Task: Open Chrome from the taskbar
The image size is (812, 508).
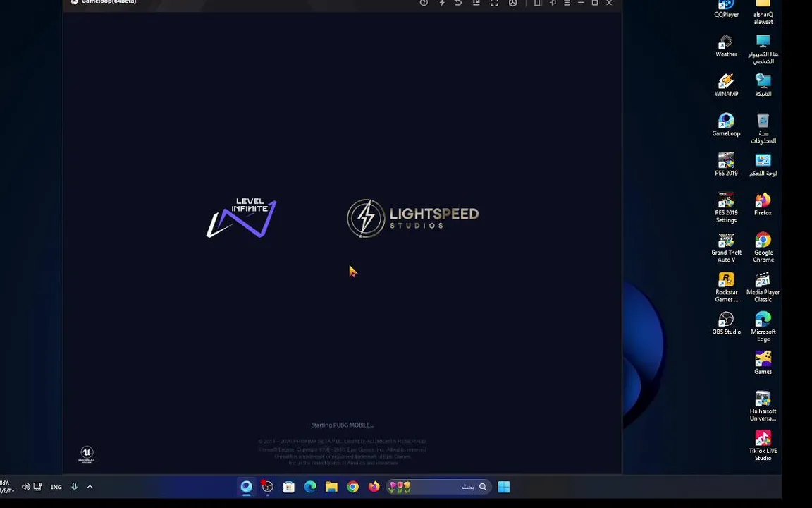Action: click(352, 487)
